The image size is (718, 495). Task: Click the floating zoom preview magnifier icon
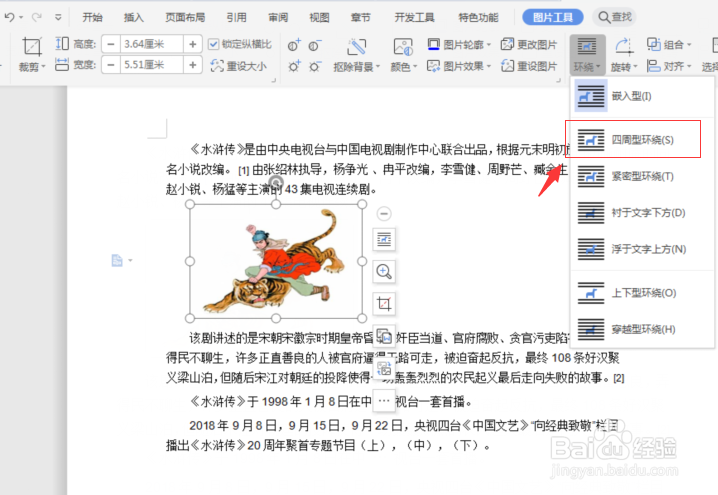pyautogui.click(x=384, y=272)
